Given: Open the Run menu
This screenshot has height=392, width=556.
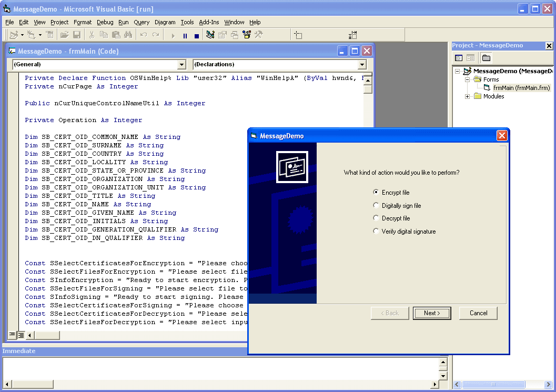Looking at the screenshot, I should pyautogui.click(x=124, y=22).
